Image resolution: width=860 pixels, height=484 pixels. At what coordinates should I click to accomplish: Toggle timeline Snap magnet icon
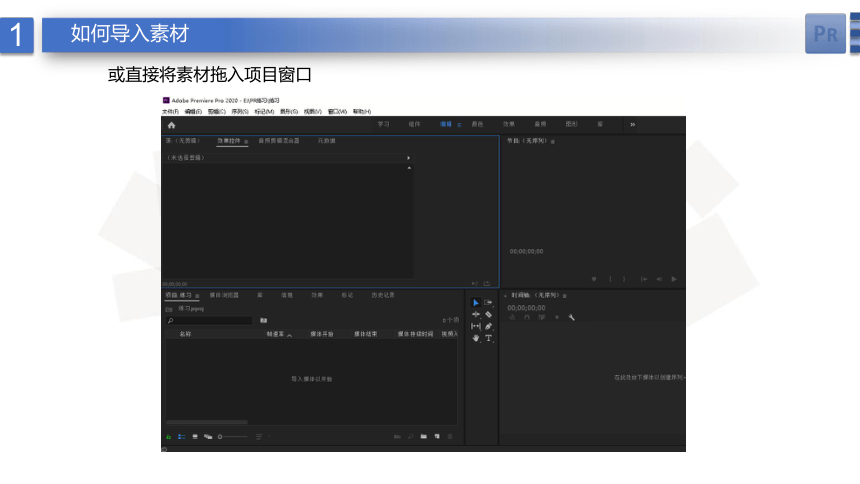527,318
